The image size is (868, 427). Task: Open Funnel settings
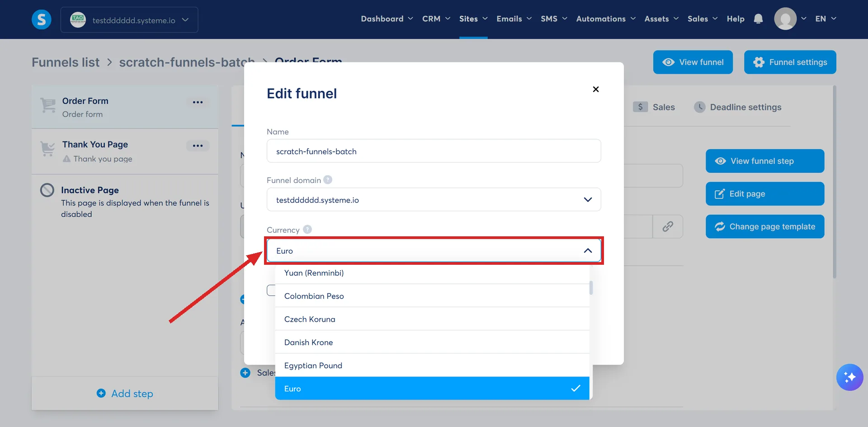coord(790,62)
